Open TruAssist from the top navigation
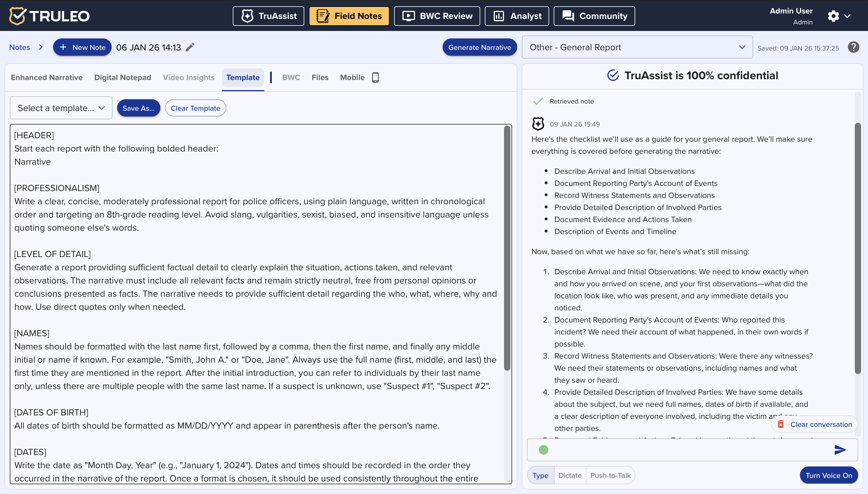Viewport: 868px width, 494px height. point(268,16)
